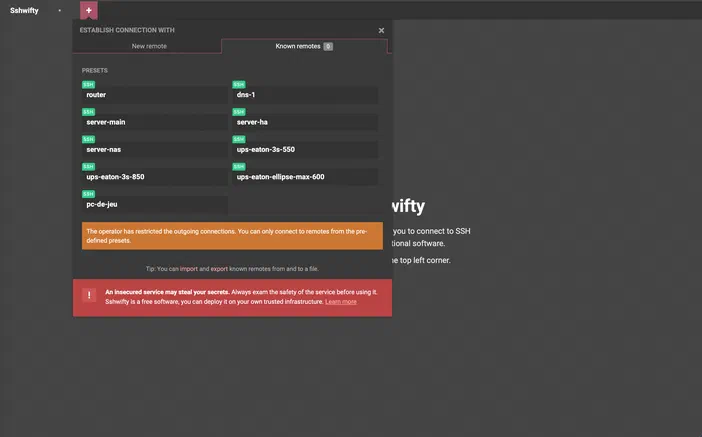Screen dimensions: 702x437
Task: Open the server-main preset
Action: (x=154, y=122)
